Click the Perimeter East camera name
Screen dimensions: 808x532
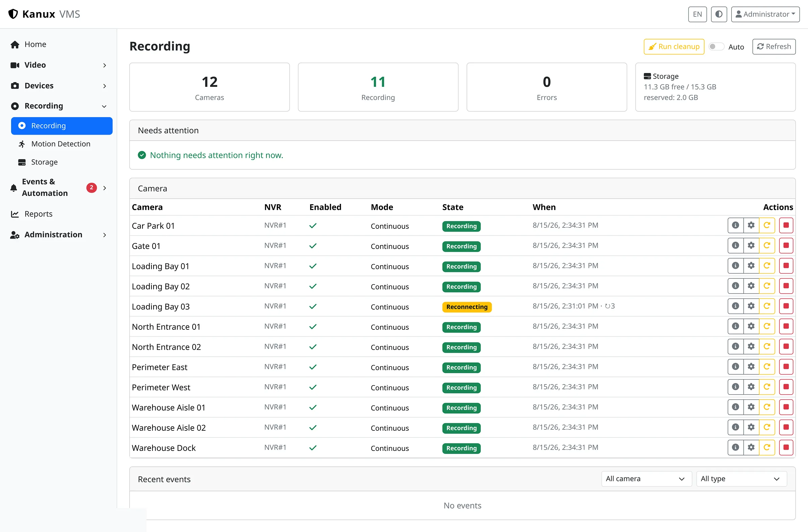coord(160,367)
